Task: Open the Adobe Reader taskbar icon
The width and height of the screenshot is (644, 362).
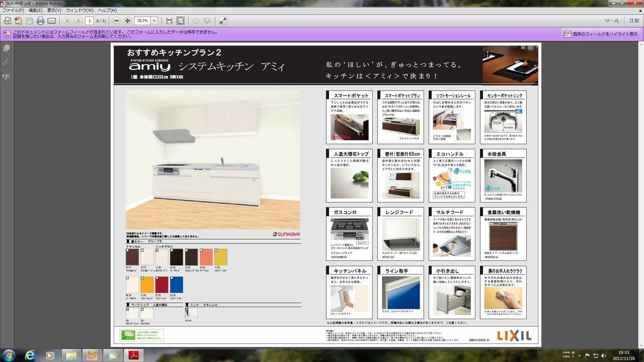Action: click(x=134, y=355)
